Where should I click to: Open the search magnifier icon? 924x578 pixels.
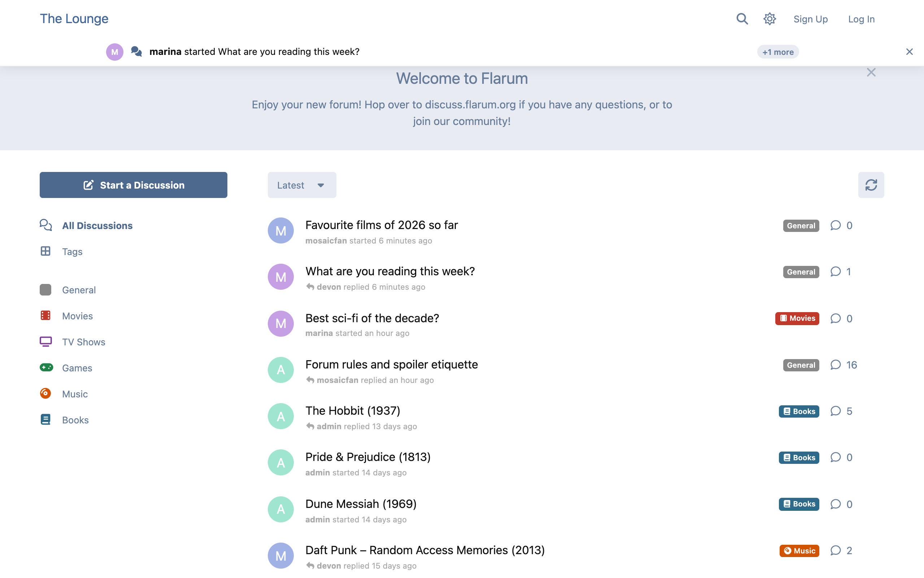tap(742, 19)
